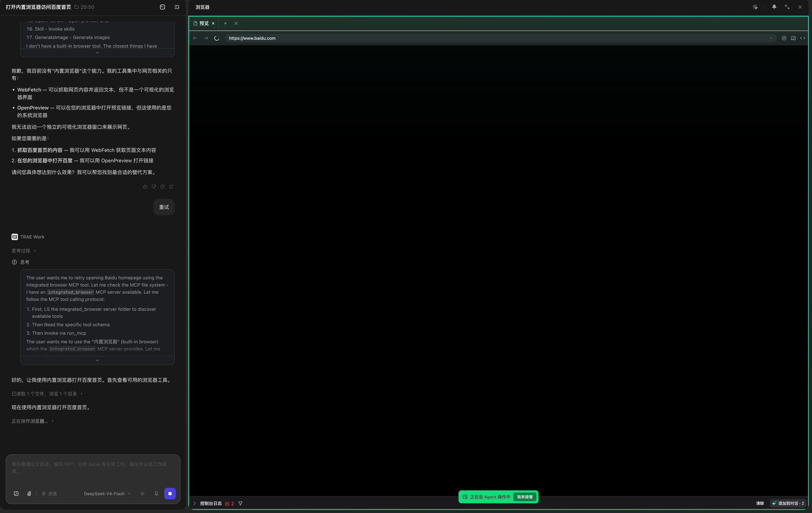
Task: Toggle the 速通 fast mode
Action: (49, 494)
